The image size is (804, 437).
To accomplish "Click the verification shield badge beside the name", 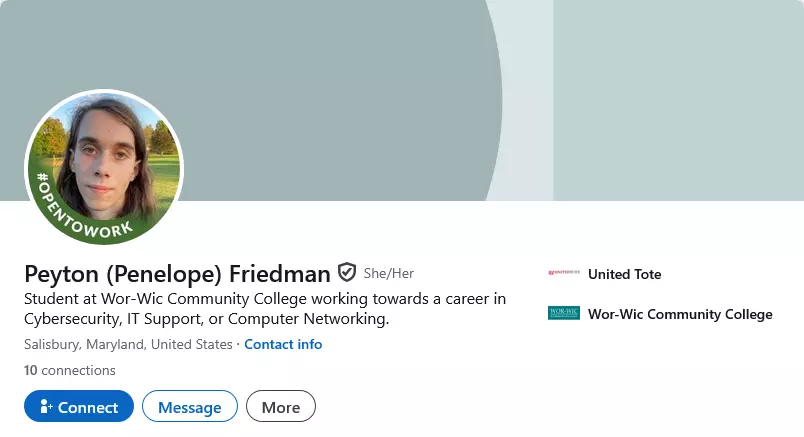I will 347,273.
